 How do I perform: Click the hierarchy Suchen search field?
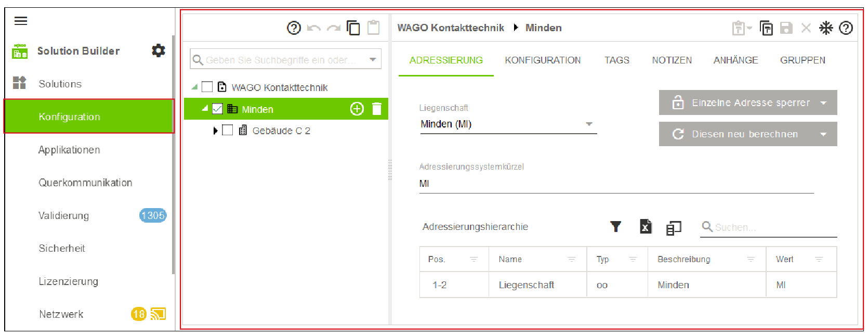coord(769,227)
